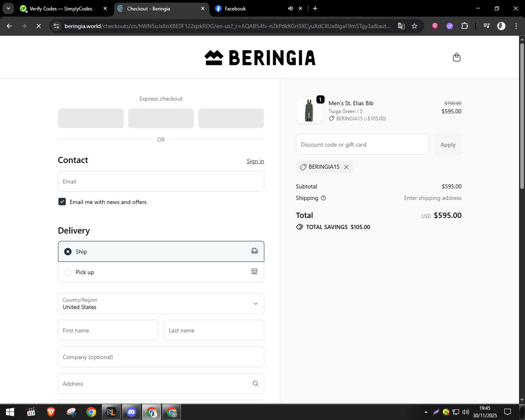Show hidden system tray icons
This screenshot has height=420, width=525.
pyautogui.click(x=426, y=412)
